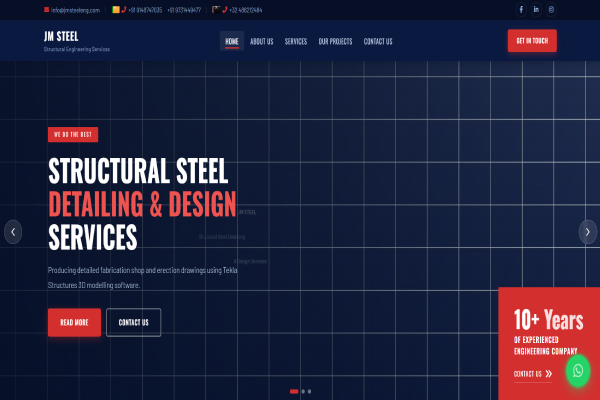Click the Belgium flag icon
This screenshot has width=600, height=400.
point(216,10)
